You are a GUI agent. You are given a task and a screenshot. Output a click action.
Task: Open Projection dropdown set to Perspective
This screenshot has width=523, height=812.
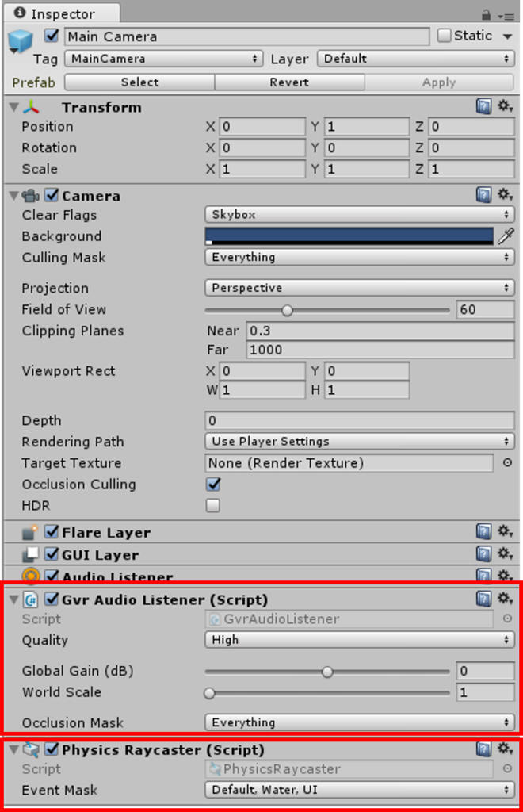click(360, 287)
